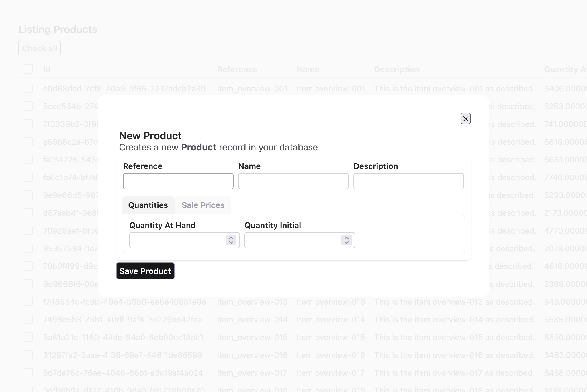The image size is (587, 392).
Task: Switch to the Sale Prices tab
Action: click(x=203, y=205)
